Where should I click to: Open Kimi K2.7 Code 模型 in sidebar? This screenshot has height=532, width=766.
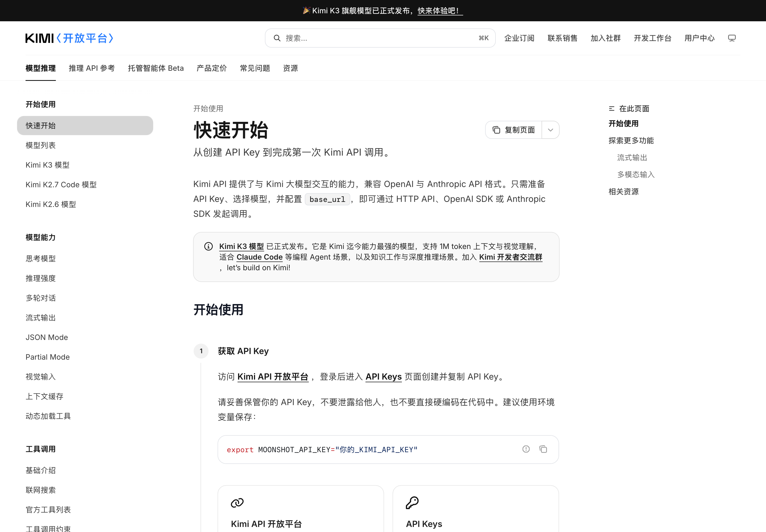coord(85,185)
